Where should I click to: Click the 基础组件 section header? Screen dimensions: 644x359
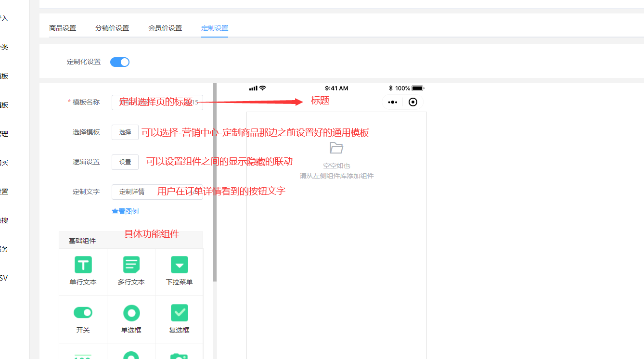(x=131, y=241)
